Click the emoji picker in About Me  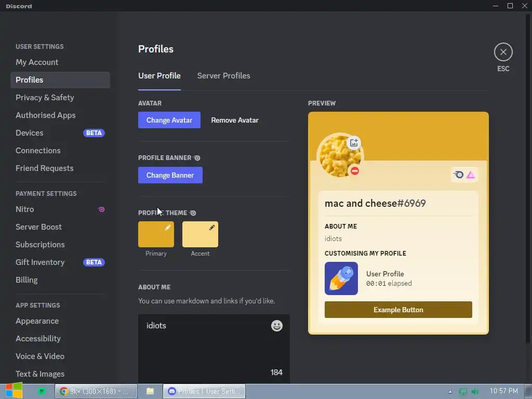276,326
